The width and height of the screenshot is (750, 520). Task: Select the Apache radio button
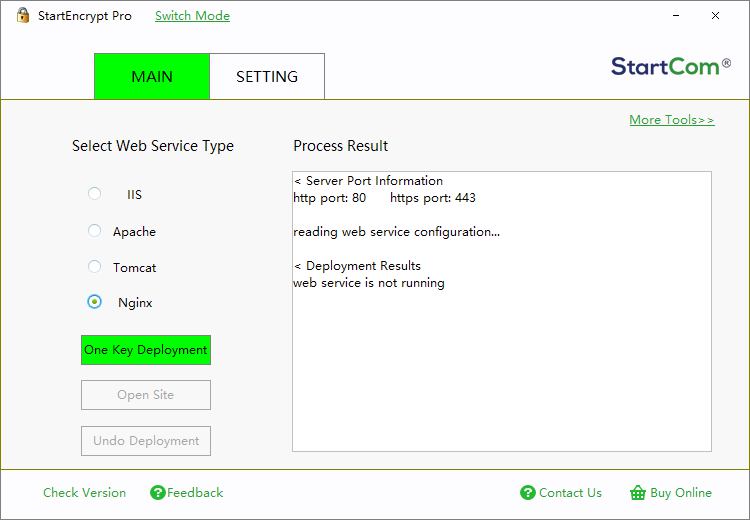(94, 231)
